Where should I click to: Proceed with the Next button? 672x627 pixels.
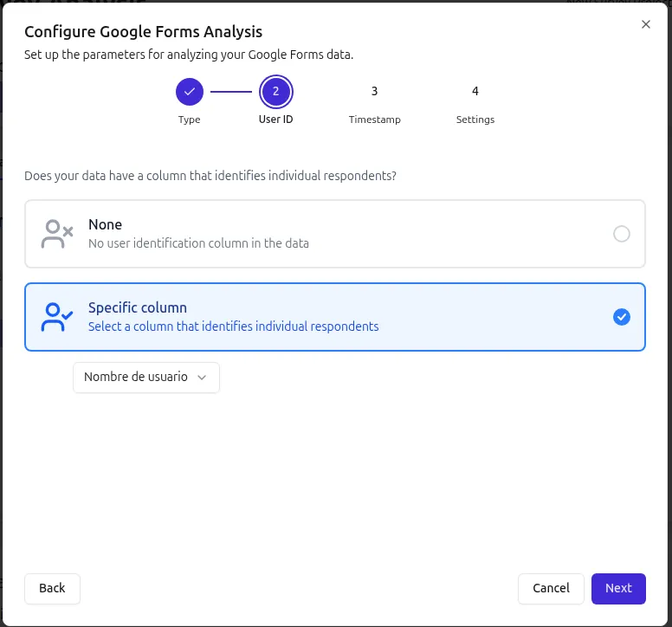(x=618, y=588)
